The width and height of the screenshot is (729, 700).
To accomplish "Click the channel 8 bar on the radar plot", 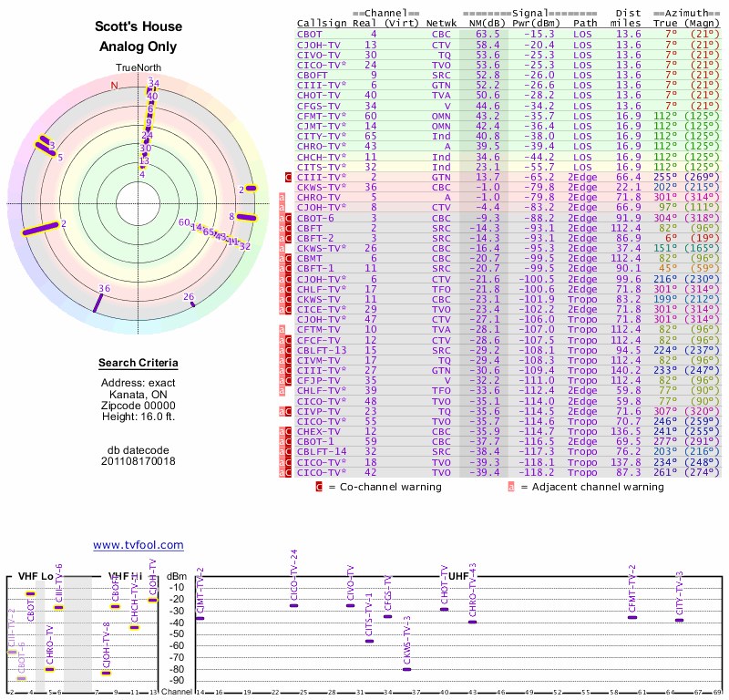I will 246,217.
